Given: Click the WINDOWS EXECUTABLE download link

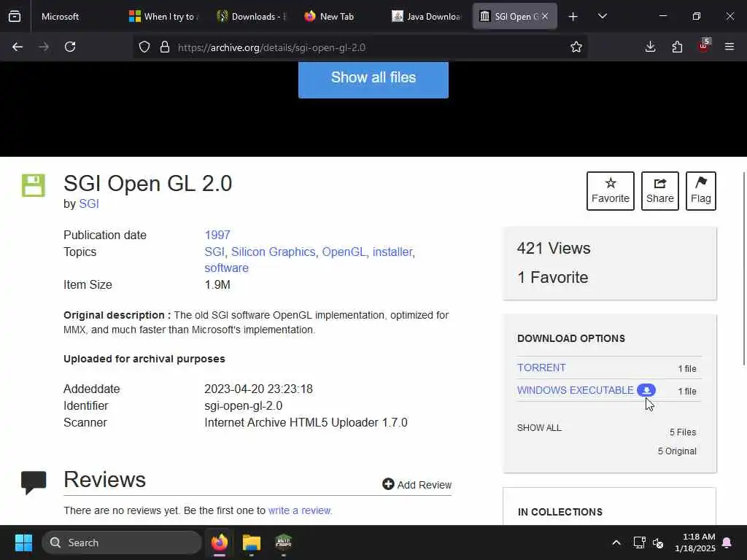Looking at the screenshot, I should coord(575,391).
